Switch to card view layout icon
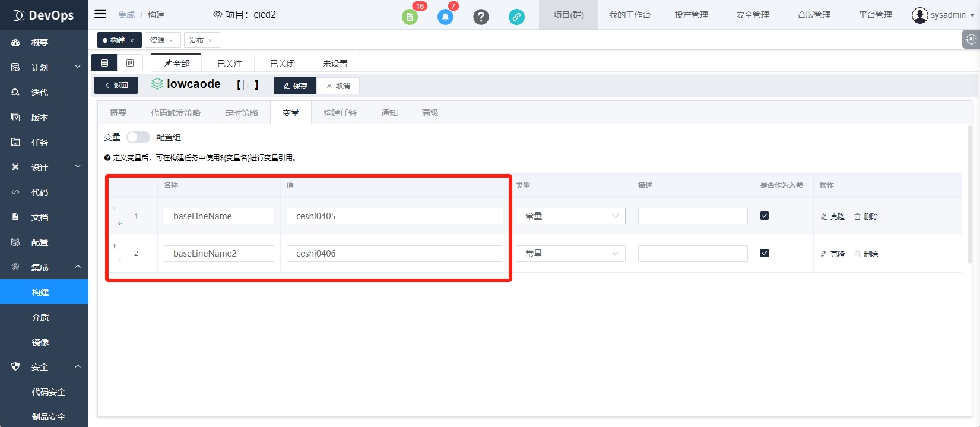This screenshot has height=427, width=980. pos(130,63)
